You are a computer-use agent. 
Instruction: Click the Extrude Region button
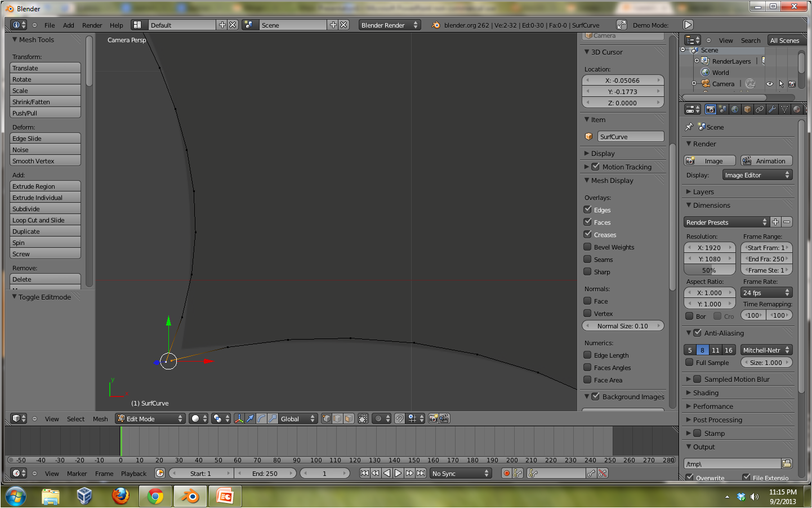46,186
